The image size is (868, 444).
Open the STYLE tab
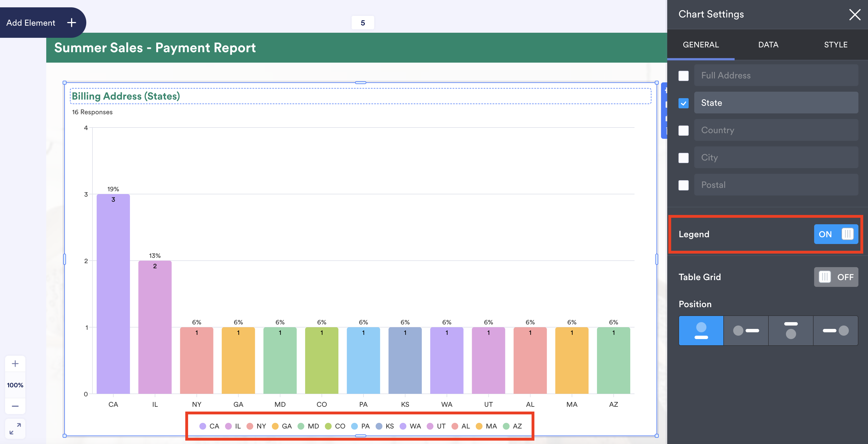[x=835, y=45]
